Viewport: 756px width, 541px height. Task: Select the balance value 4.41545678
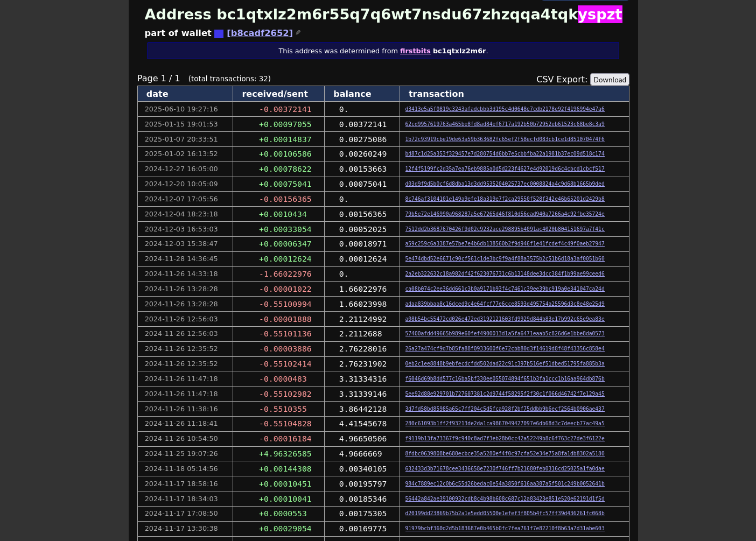[363, 424]
